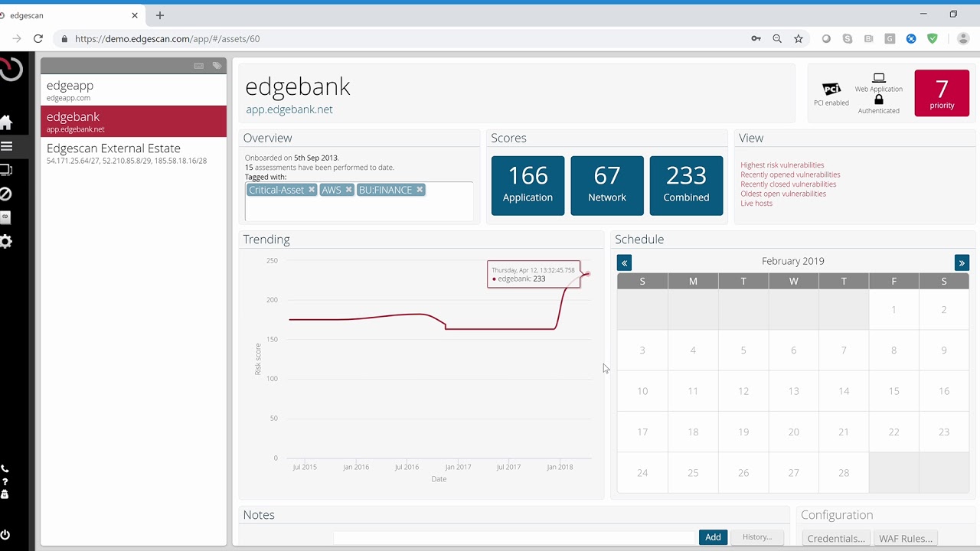View Highest risk vulnerabilities
This screenshot has height=551, width=980.
pyautogui.click(x=782, y=165)
